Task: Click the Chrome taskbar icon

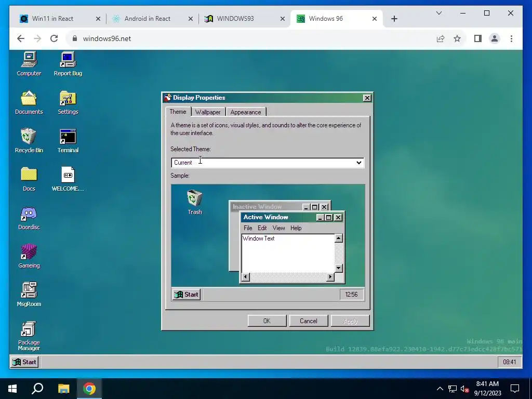Action: click(89, 389)
